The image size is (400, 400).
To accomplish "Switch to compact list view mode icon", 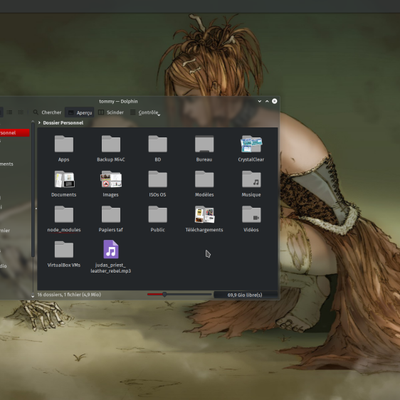I will [x=10, y=112].
